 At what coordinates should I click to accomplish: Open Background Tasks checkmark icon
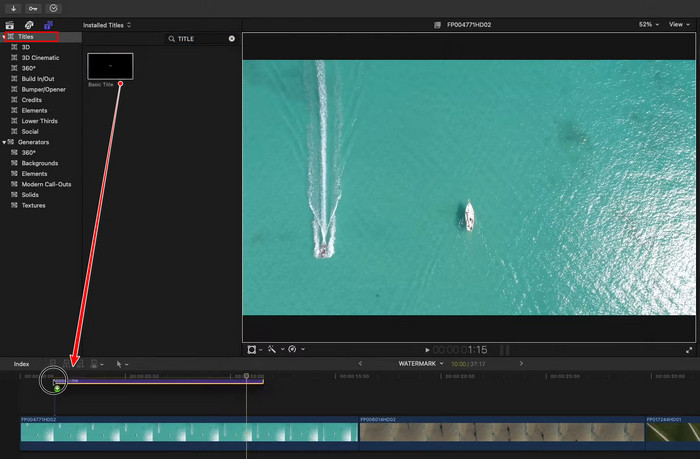point(54,8)
